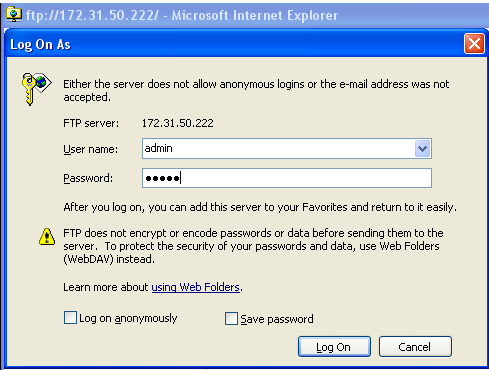Click the "Password:" label
This screenshot has width=489, height=370.
click(88, 178)
